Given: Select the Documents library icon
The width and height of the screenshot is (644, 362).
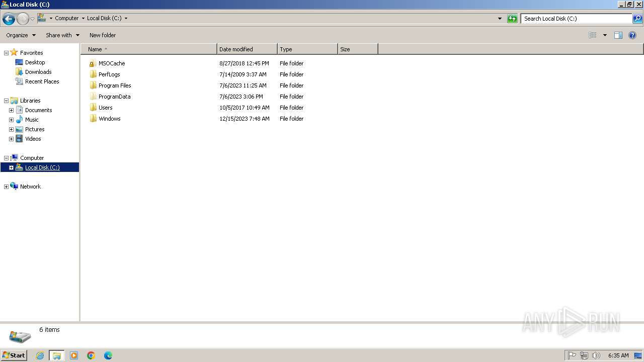Looking at the screenshot, I should click(x=20, y=110).
